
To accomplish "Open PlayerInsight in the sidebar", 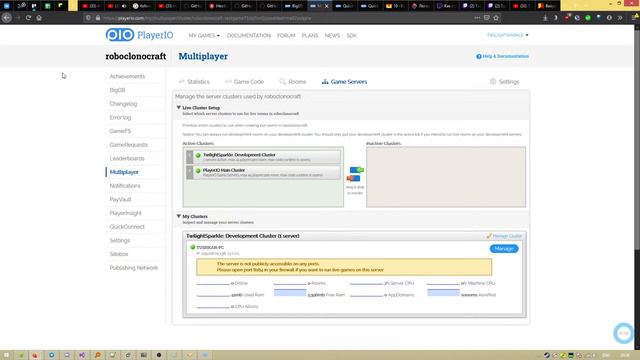I will click(x=125, y=213).
